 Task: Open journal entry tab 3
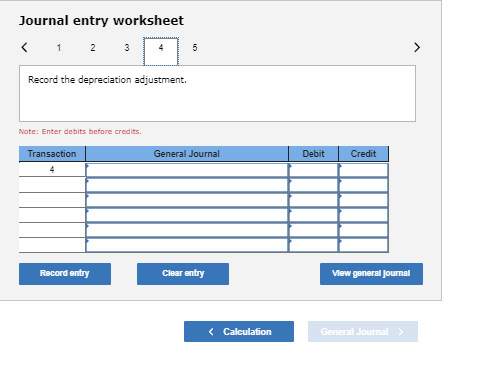127,48
